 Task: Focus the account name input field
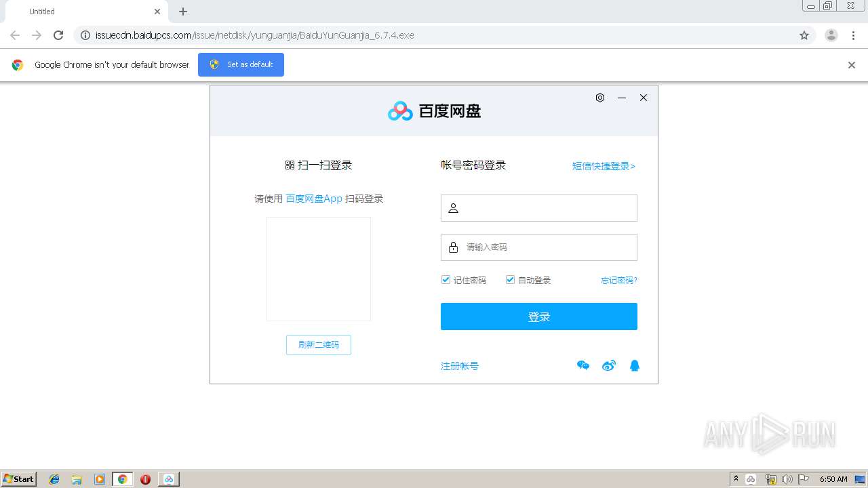tap(539, 208)
